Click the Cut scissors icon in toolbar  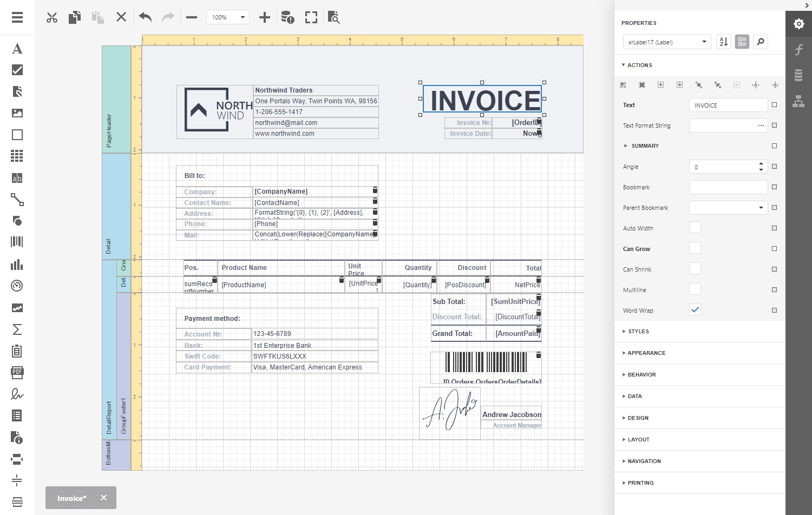52,18
